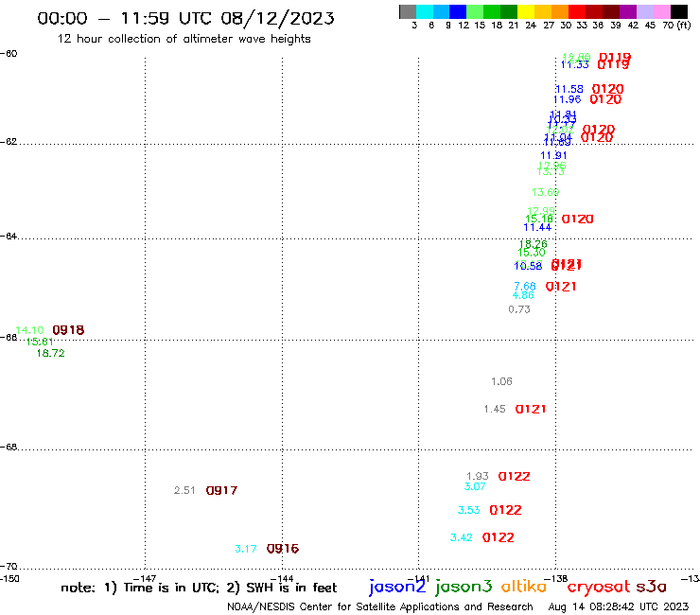
Task: Click the -147 longitude axis label
Action: pyautogui.click(x=145, y=579)
